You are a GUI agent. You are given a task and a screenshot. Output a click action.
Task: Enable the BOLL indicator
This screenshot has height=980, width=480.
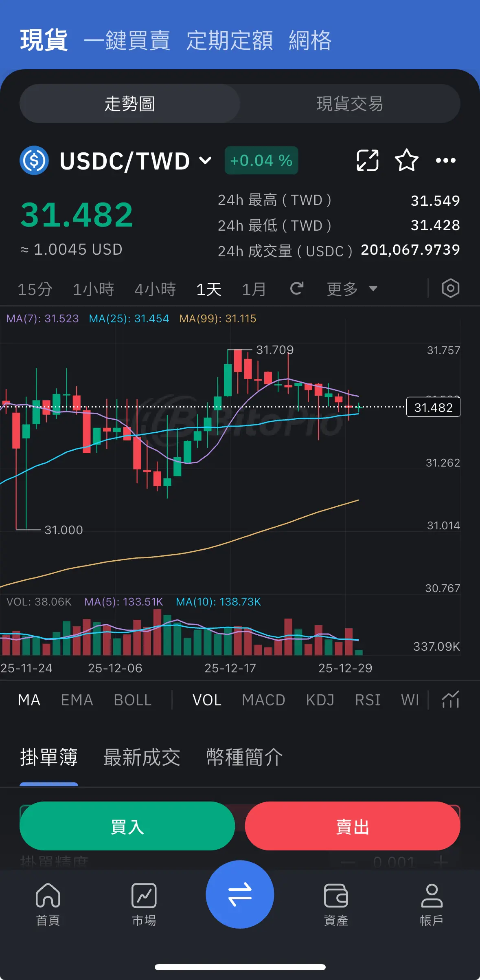click(x=133, y=700)
